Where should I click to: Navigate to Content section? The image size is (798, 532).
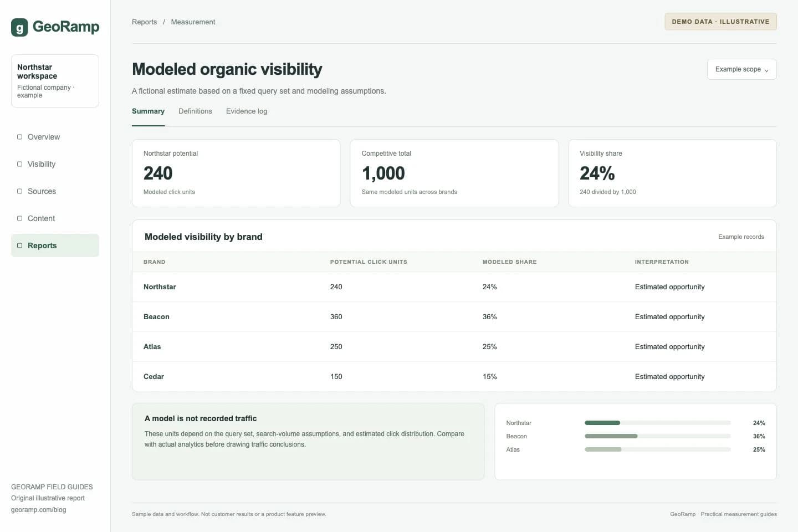pos(55,218)
